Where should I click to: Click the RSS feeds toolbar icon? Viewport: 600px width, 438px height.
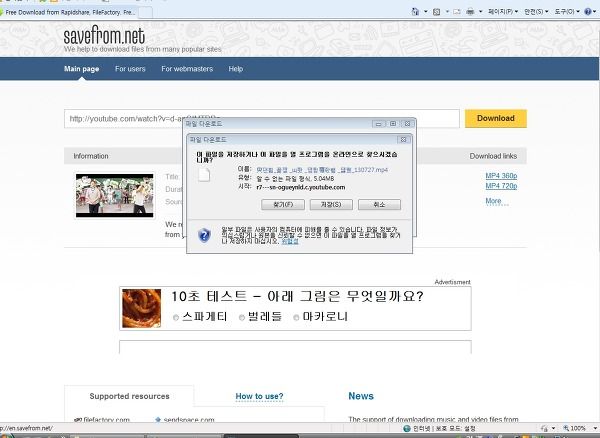[x=437, y=12]
